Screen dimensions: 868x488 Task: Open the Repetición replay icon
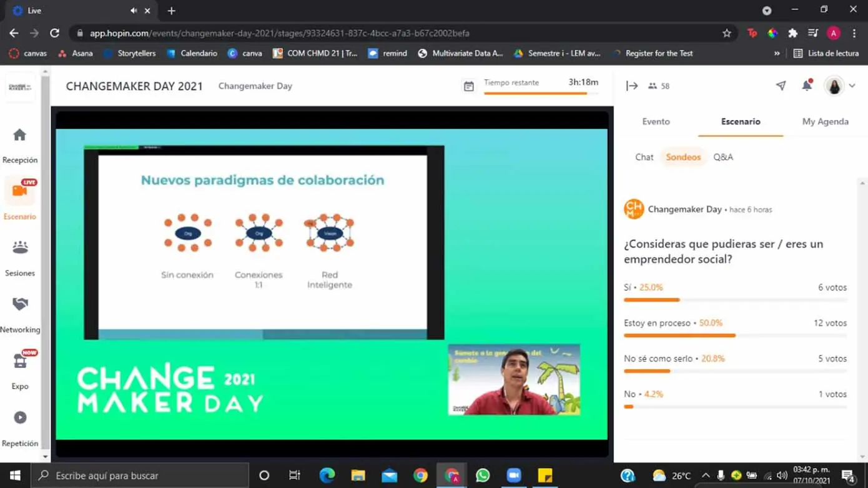coord(20,417)
